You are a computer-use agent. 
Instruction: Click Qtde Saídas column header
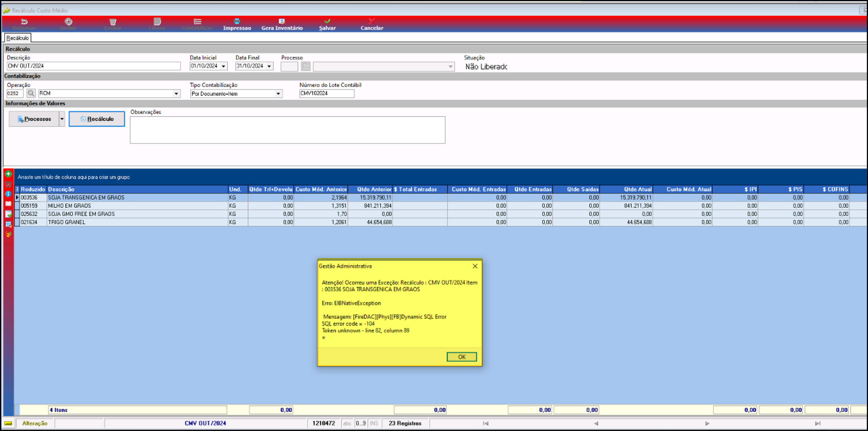(x=576, y=189)
